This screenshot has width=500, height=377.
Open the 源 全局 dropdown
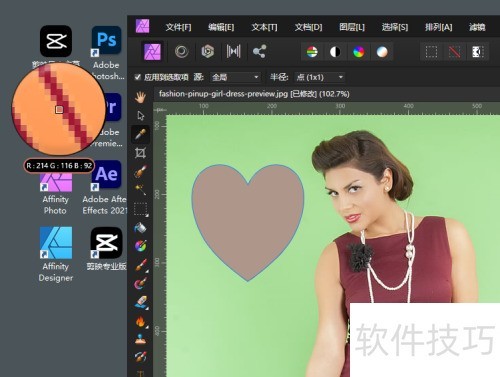tap(235, 77)
